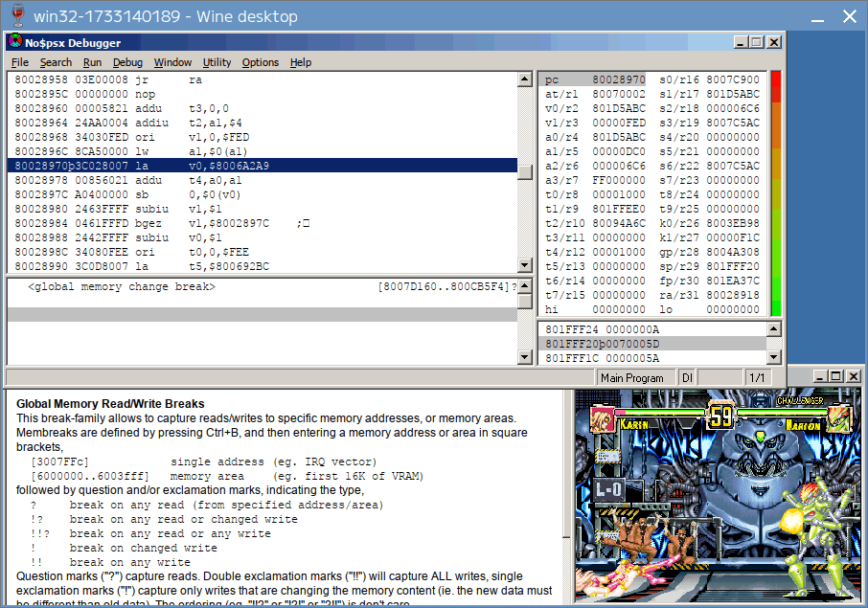Open the Run menu
Viewport: 868px width, 608px height.
(92, 62)
